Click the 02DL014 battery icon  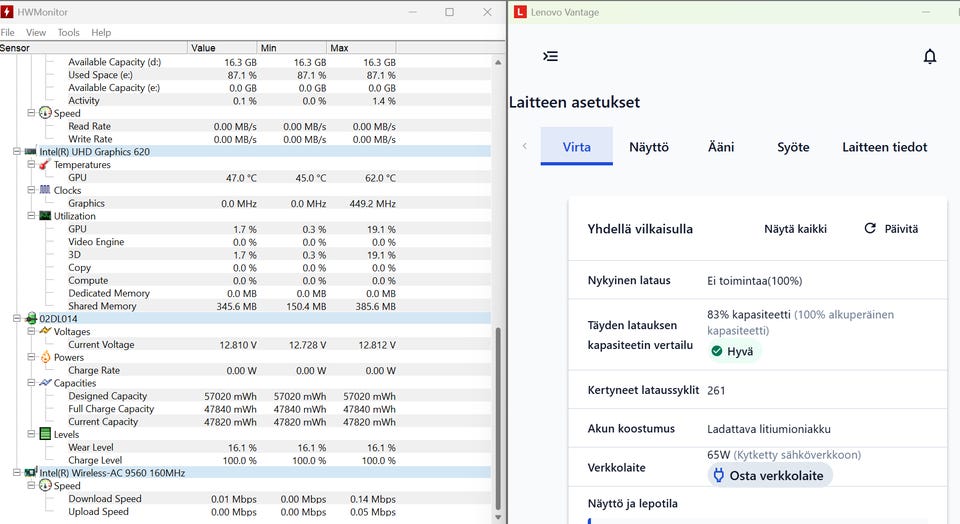31,318
